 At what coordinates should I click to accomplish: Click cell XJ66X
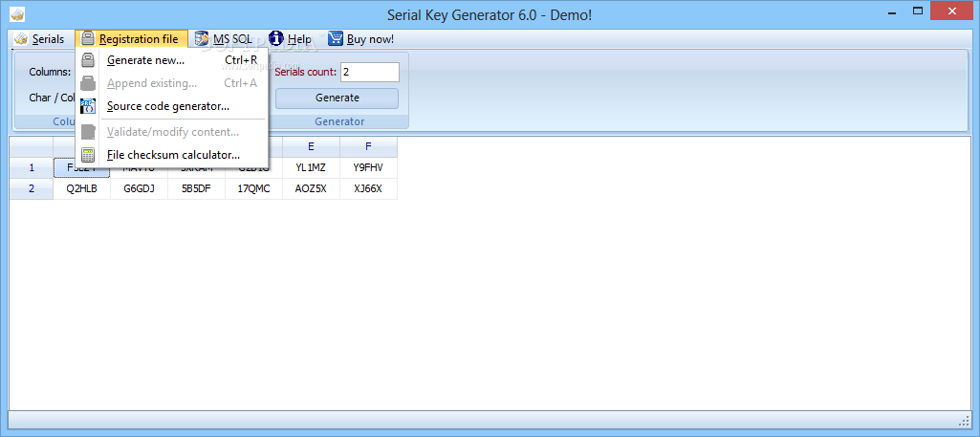369,188
